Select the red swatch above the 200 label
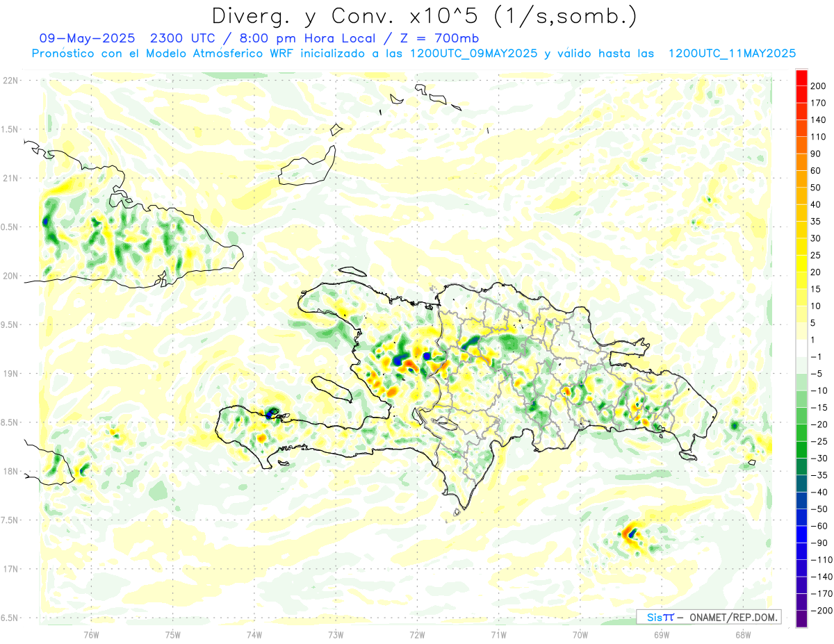The height and width of the screenshot is (644, 834). tap(801, 78)
